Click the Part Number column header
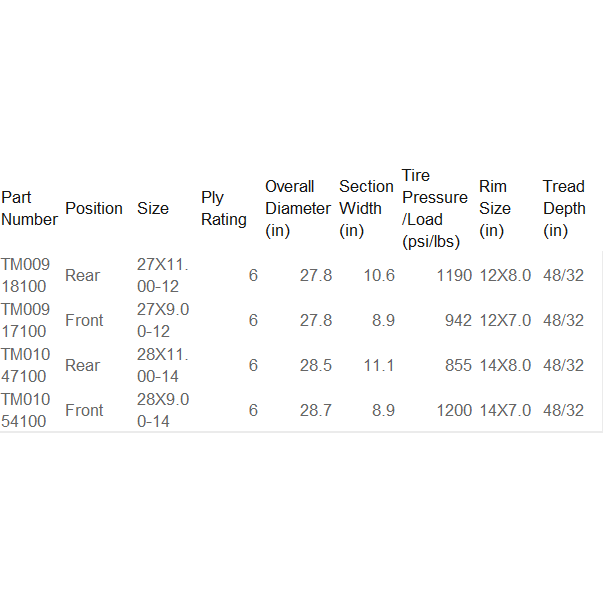Image resolution: width=603 pixels, height=603 pixels. click(x=29, y=208)
